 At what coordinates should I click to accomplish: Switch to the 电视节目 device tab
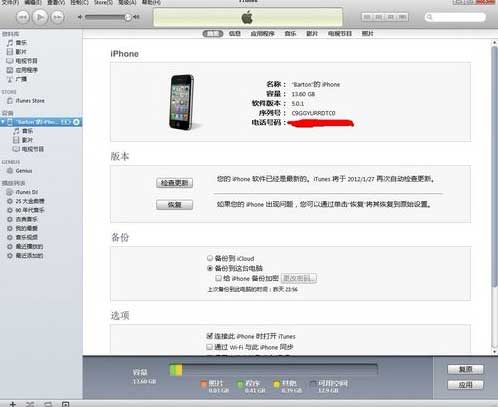(x=340, y=33)
